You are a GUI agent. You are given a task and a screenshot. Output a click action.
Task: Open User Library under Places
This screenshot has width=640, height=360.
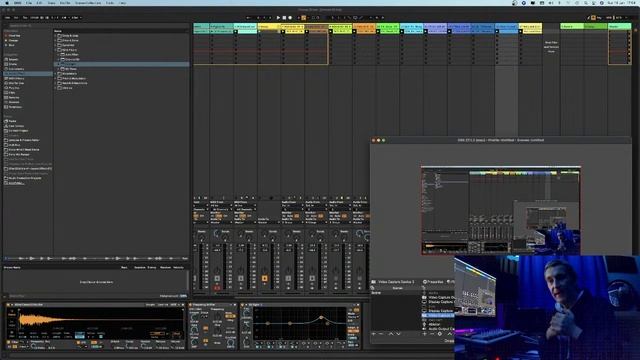[16, 126]
